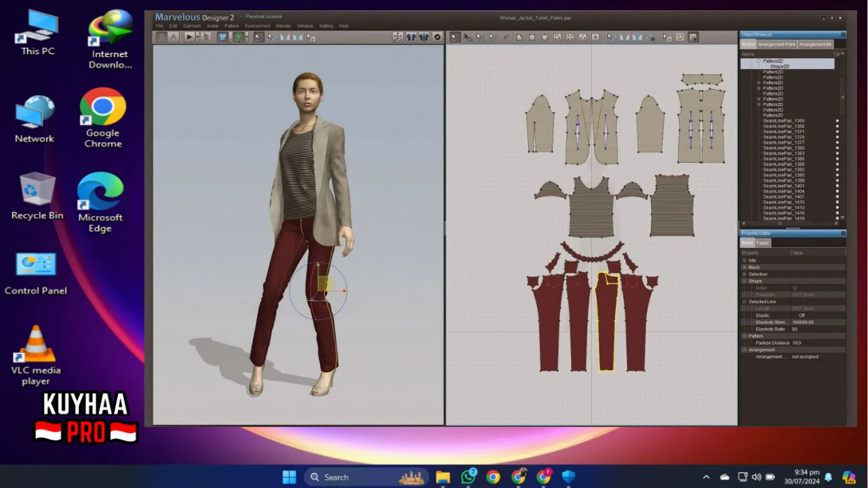
Task: Click Arrangement value not assigned
Action: point(818,357)
